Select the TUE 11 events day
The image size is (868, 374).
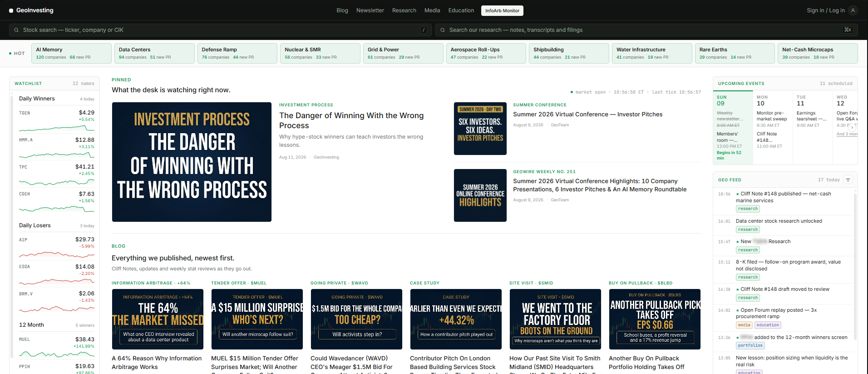click(x=813, y=128)
